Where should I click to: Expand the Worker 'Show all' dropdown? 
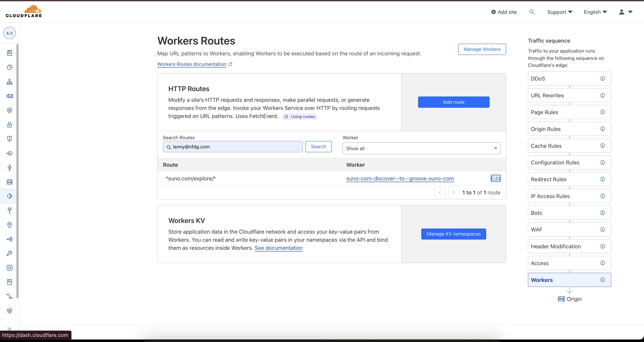point(421,148)
